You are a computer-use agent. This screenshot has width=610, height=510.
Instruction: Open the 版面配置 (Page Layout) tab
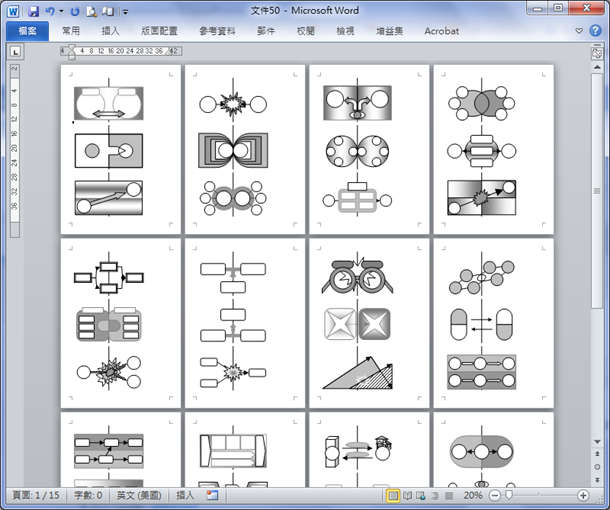[159, 31]
